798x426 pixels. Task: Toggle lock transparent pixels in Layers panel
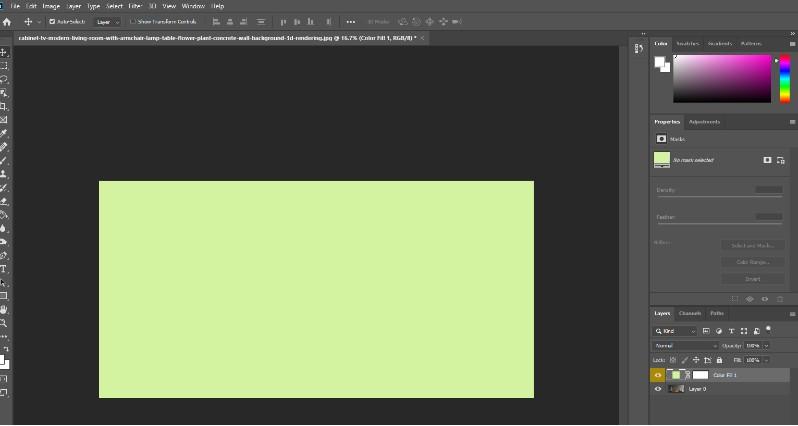[673, 360]
